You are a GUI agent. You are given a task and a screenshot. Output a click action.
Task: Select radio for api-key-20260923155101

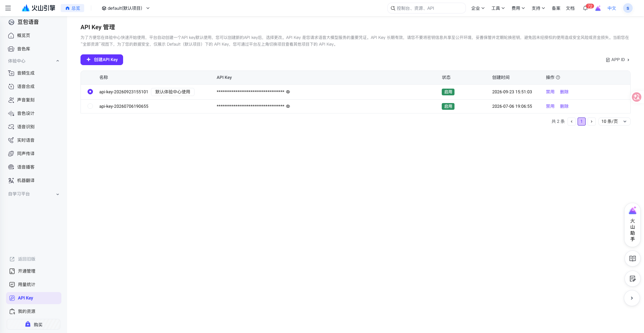[90, 92]
